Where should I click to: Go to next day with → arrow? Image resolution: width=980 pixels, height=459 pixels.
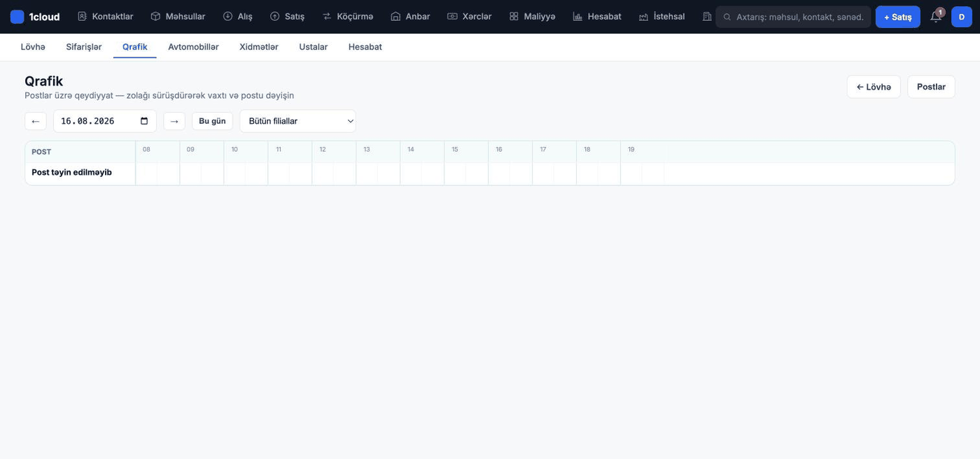[x=174, y=121]
